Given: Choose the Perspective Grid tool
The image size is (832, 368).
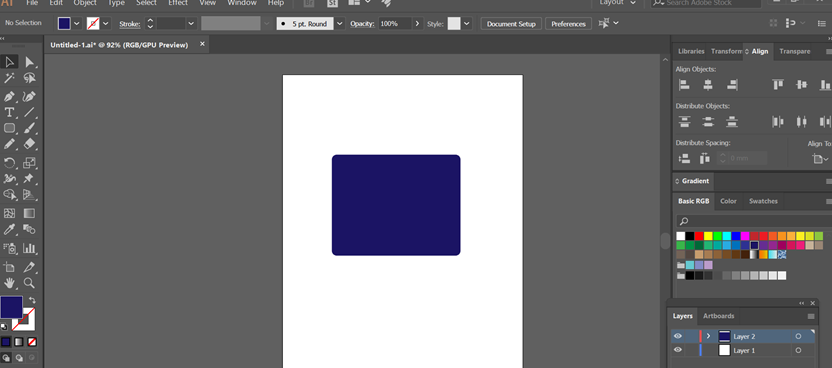Looking at the screenshot, I should pos(29,194).
